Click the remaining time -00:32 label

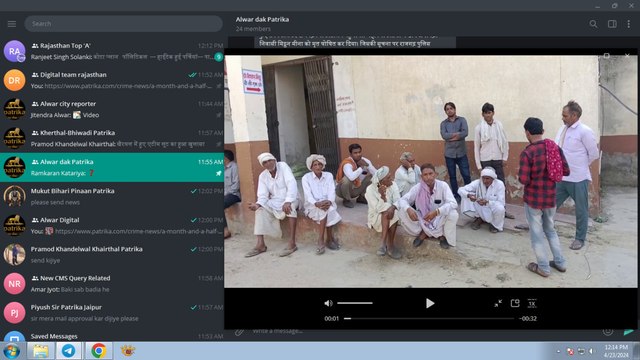point(528,319)
